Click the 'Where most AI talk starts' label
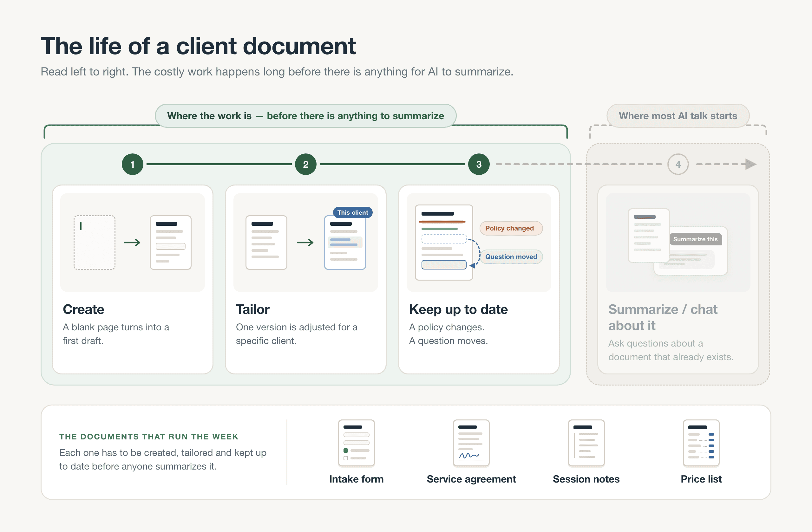Viewport: 812px width, 532px height. [x=678, y=116]
